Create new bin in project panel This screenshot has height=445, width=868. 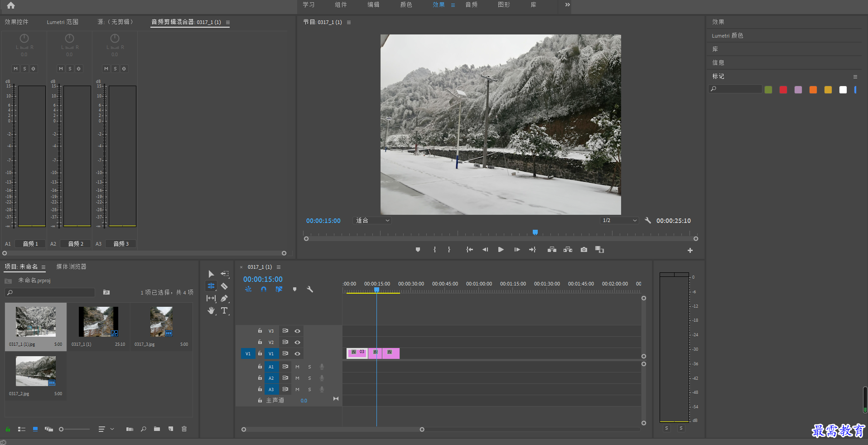(x=157, y=429)
